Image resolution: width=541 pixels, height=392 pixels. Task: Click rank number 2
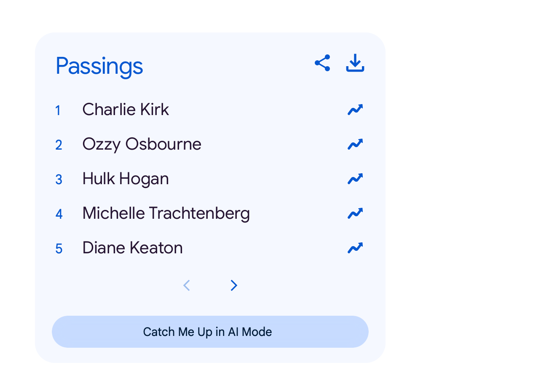59,145
